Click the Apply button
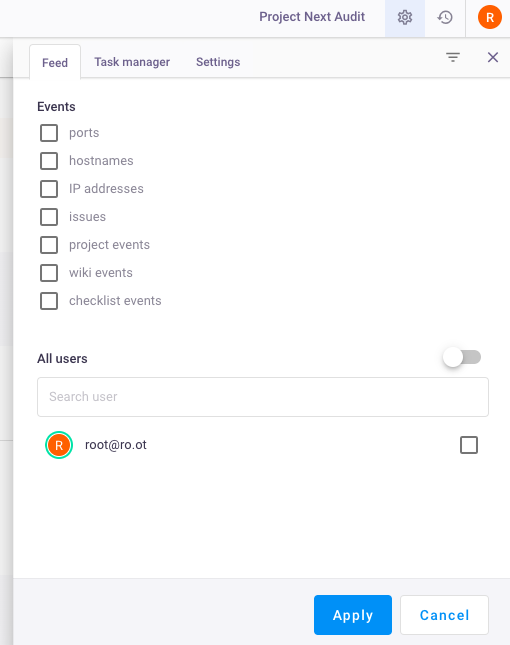Viewport: 510px width, 645px height. pos(353,615)
